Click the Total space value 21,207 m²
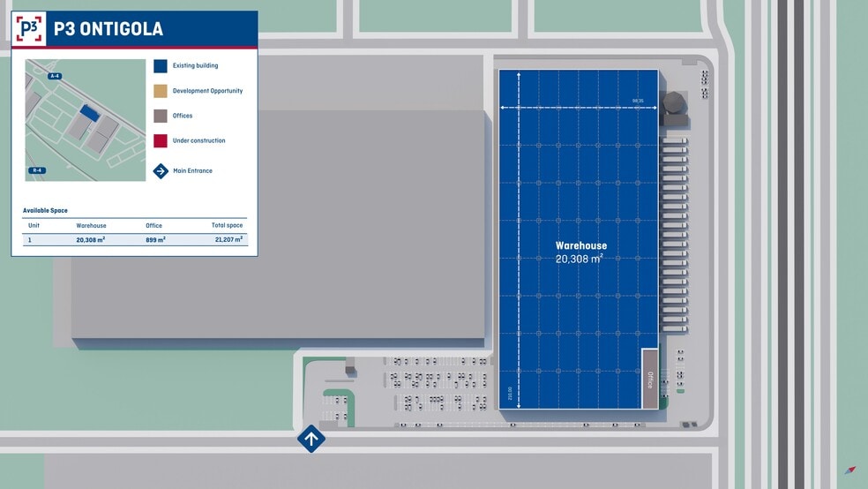 point(228,239)
